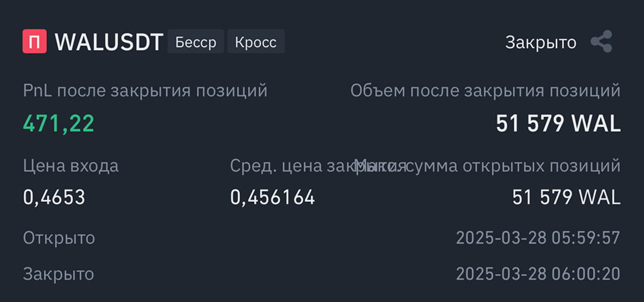Open the WALUSDT pair title
This screenshot has width=644, height=302.
click(109, 42)
